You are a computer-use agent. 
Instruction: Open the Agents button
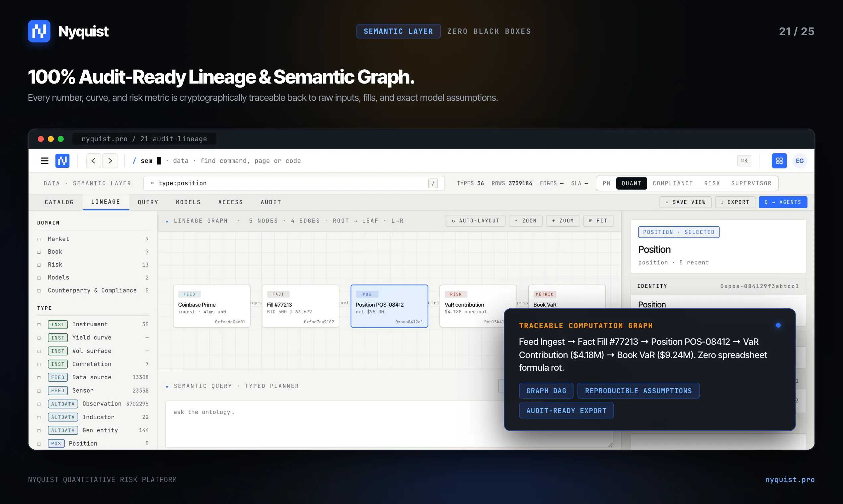click(x=783, y=202)
